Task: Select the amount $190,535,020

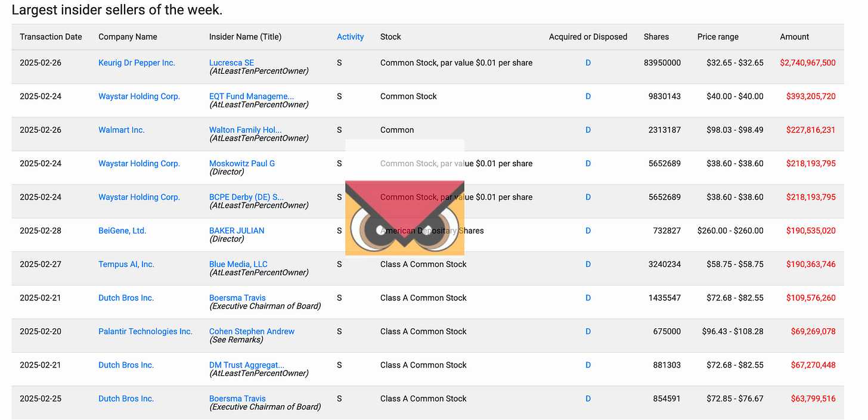Action: click(811, 231)
